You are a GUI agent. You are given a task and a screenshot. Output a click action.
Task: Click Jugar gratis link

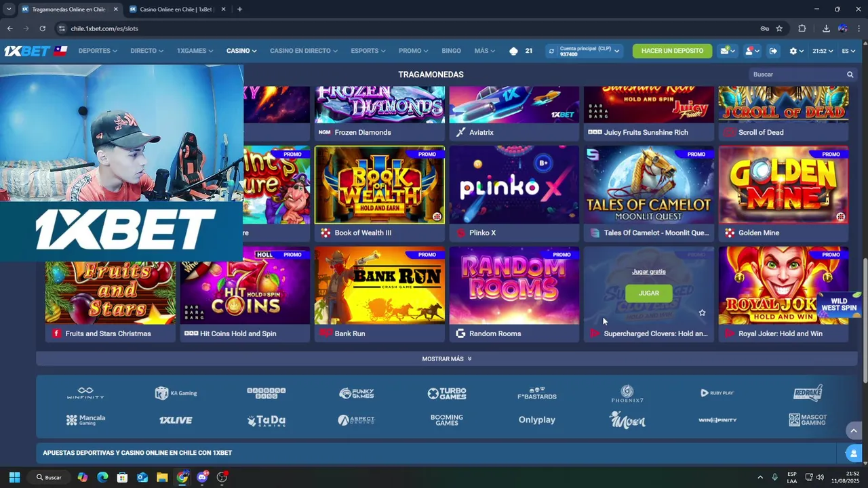649,272
